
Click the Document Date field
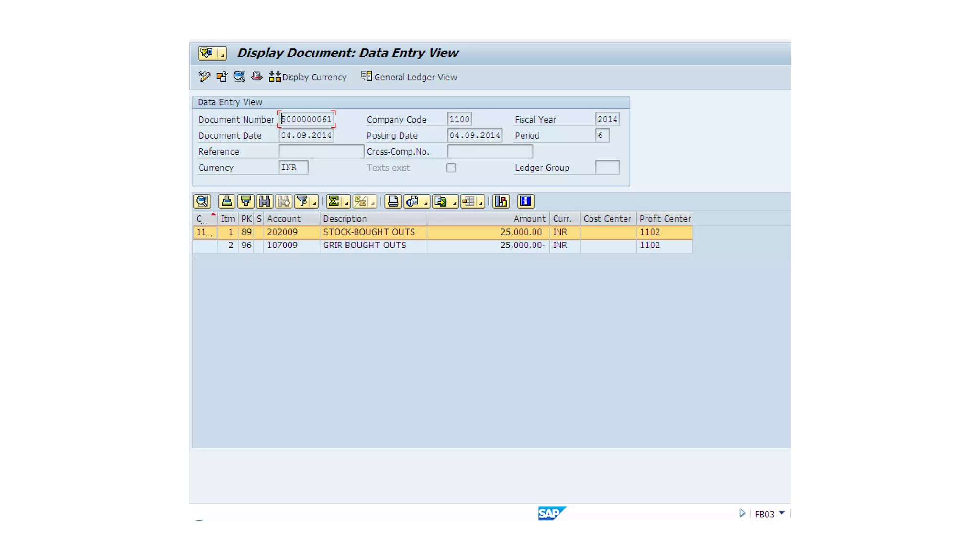pos(306,135)
